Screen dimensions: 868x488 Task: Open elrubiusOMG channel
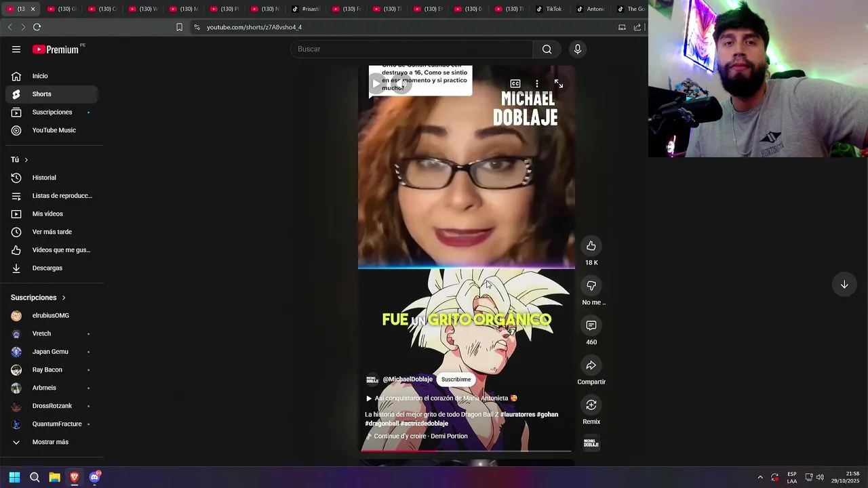point(52,316)
